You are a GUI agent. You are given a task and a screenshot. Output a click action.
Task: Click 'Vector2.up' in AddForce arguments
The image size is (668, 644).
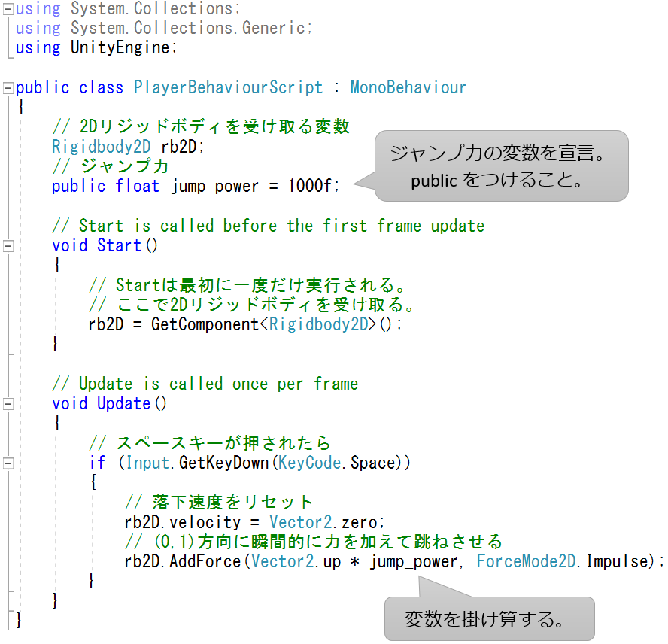pyautogui.click(x=296, y=562)
